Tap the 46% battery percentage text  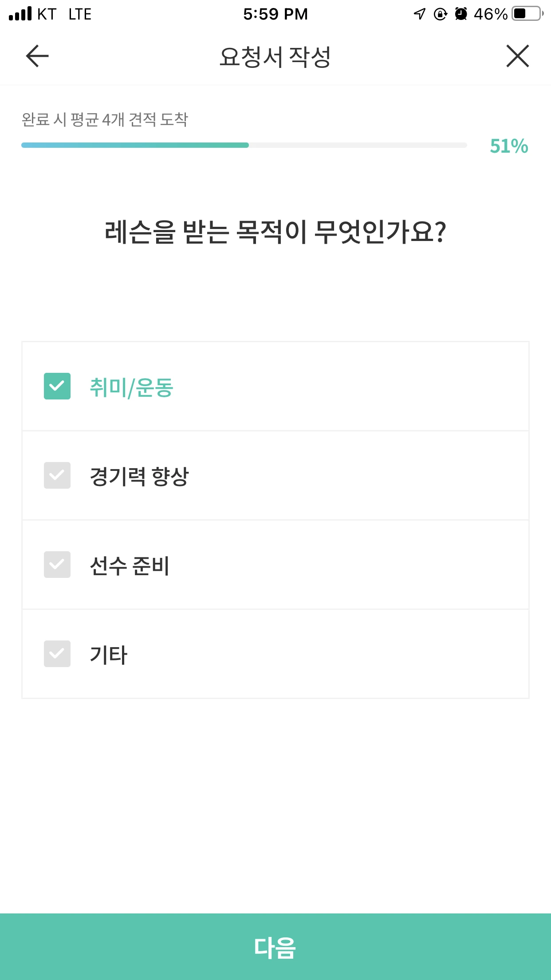490,14
